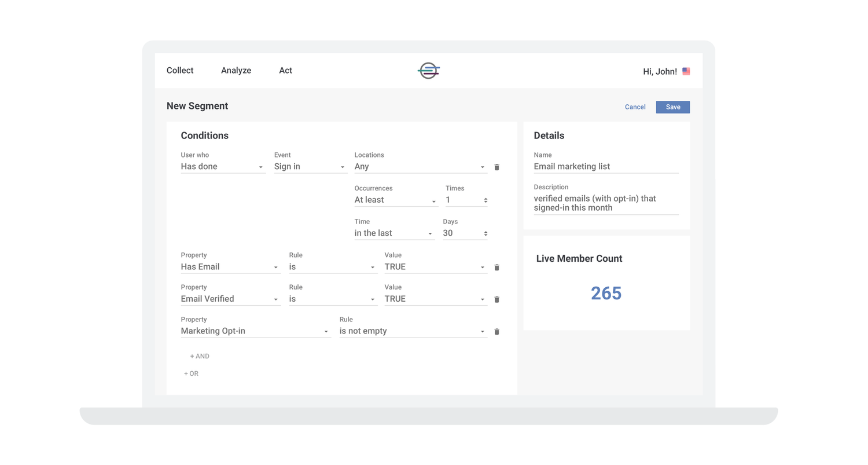The height and width of the screenshot is (465, 868).
Task: Increase the Times value using its stepper
Action: 486,197
